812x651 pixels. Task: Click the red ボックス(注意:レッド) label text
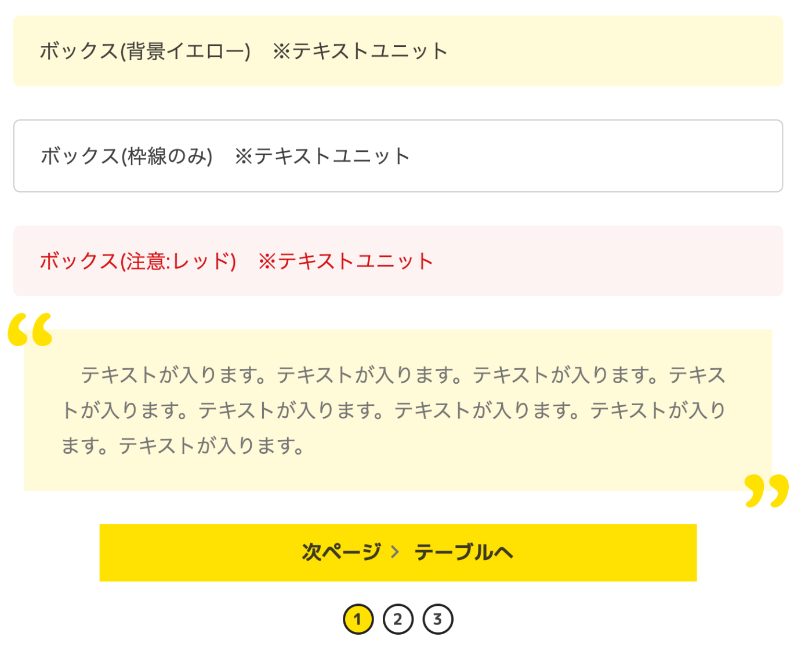click(x=138, y=261)
